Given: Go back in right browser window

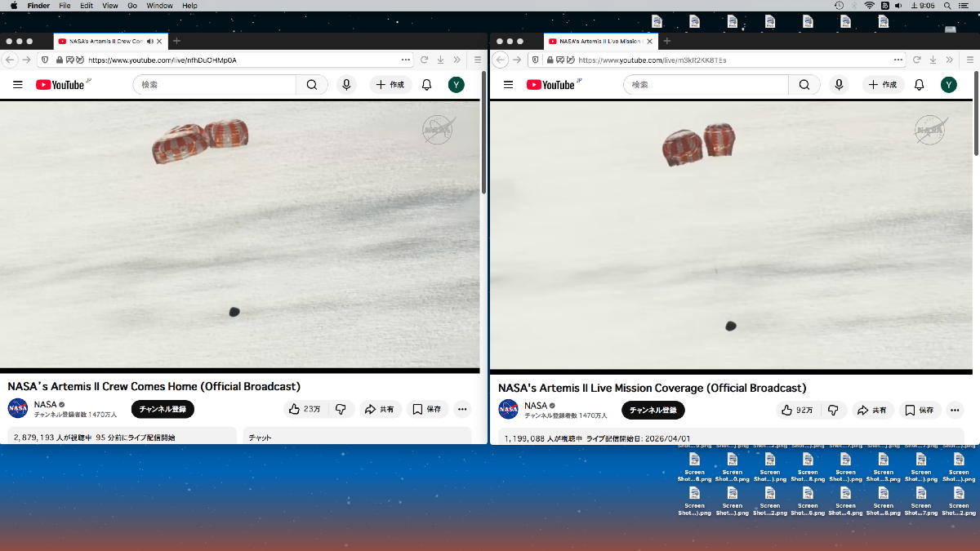Looking at the screenshot, I should [501, 60].
